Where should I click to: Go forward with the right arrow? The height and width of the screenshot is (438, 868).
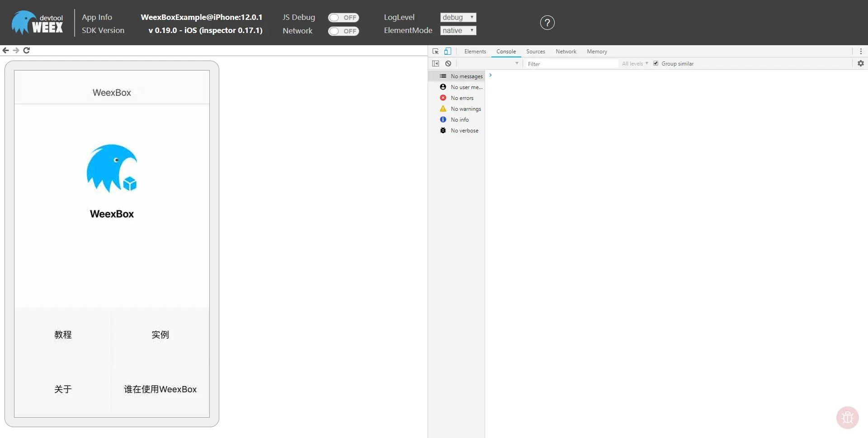click(16, 50)
